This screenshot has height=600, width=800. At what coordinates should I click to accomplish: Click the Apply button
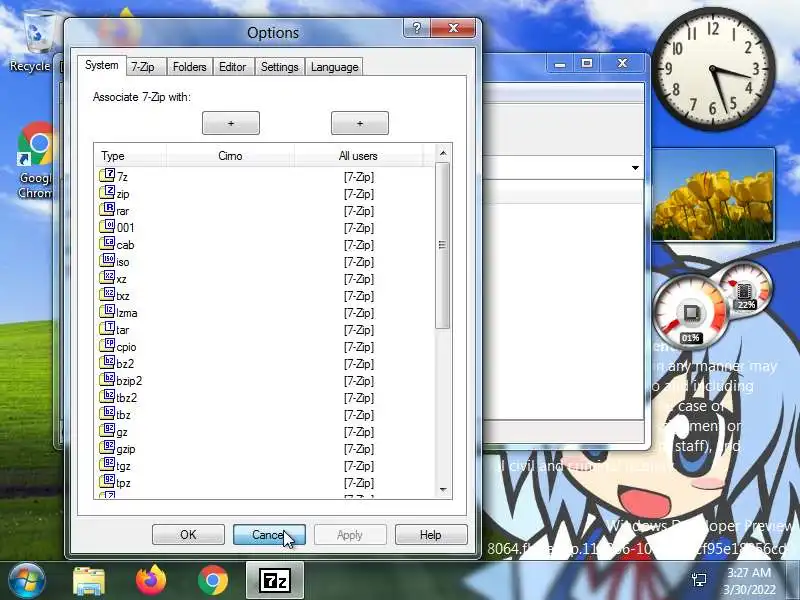(x=350, y=535)
